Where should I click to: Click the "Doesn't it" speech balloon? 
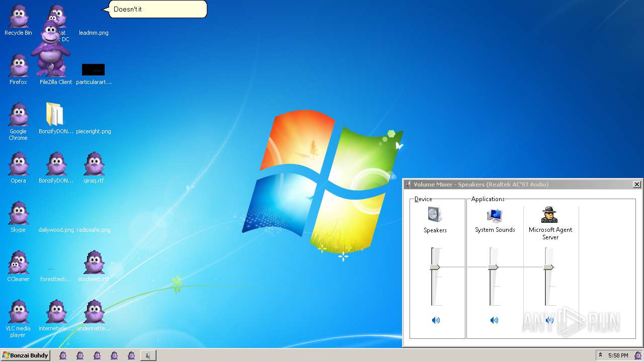(x=156, y=9)
